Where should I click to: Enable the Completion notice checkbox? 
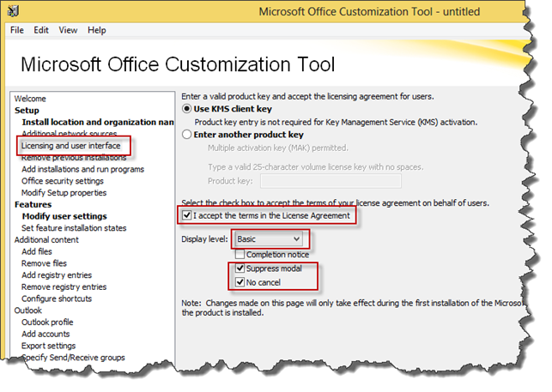[x=240, y=254]
